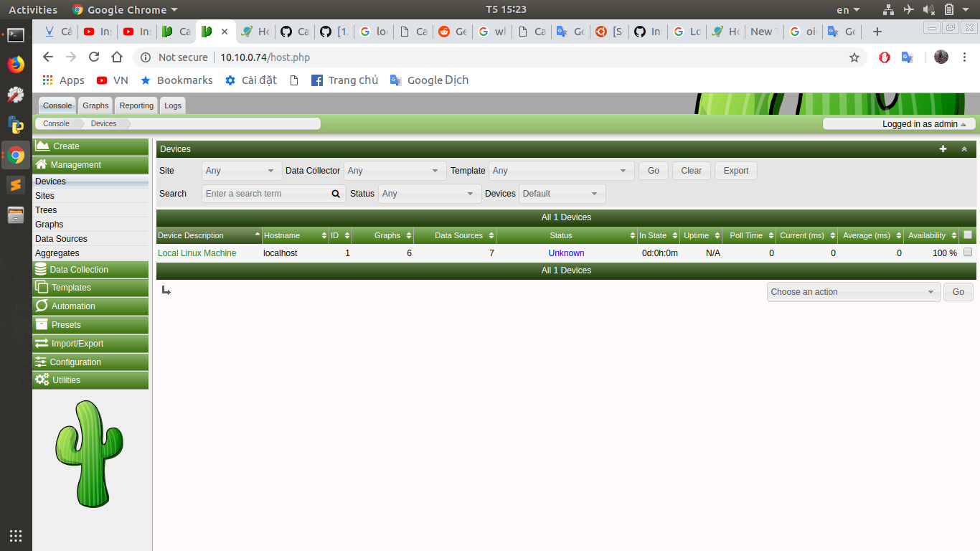Click the arrows icon beside Import/Export

42,343
